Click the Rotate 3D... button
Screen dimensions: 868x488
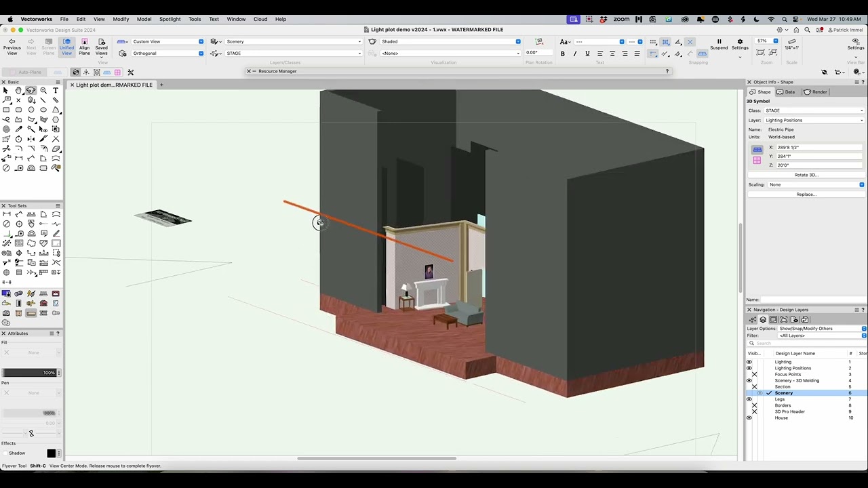coord(806,175)
